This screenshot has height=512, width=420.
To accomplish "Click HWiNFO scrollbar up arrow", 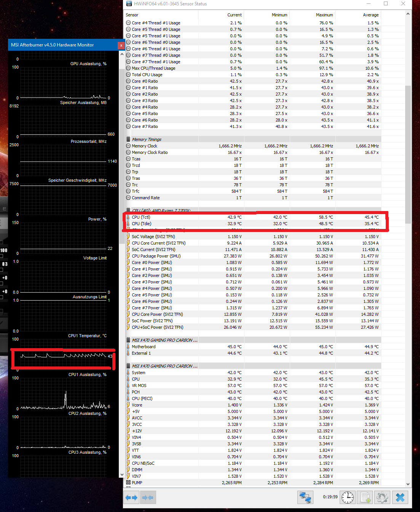I will (x=408, y=14).
